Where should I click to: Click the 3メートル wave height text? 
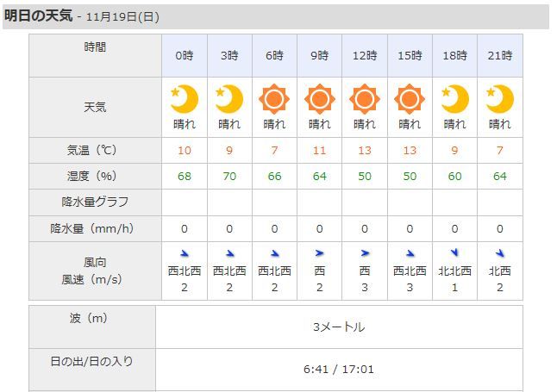[x=339, y=327]
